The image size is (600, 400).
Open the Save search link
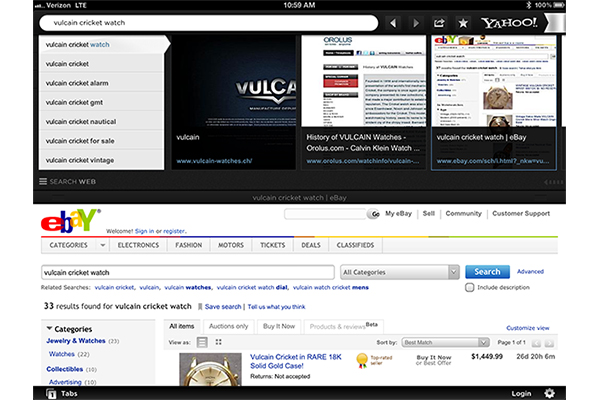click(x=222, y=307)
